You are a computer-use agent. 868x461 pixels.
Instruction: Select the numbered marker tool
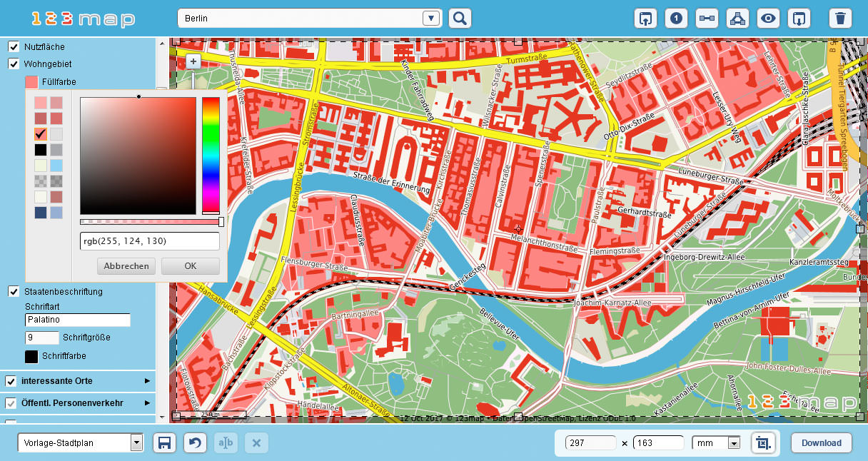[x=676, y=18]
